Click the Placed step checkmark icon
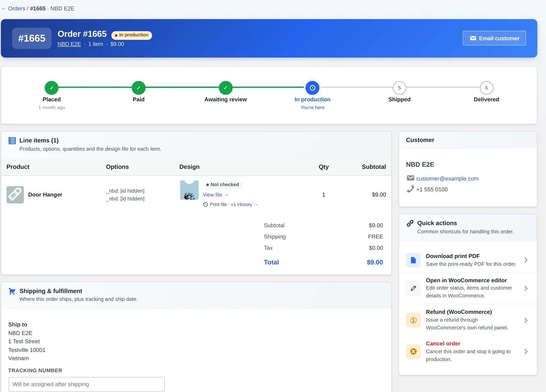The width and height of the screenshot is (546, 392). point(52,88)
